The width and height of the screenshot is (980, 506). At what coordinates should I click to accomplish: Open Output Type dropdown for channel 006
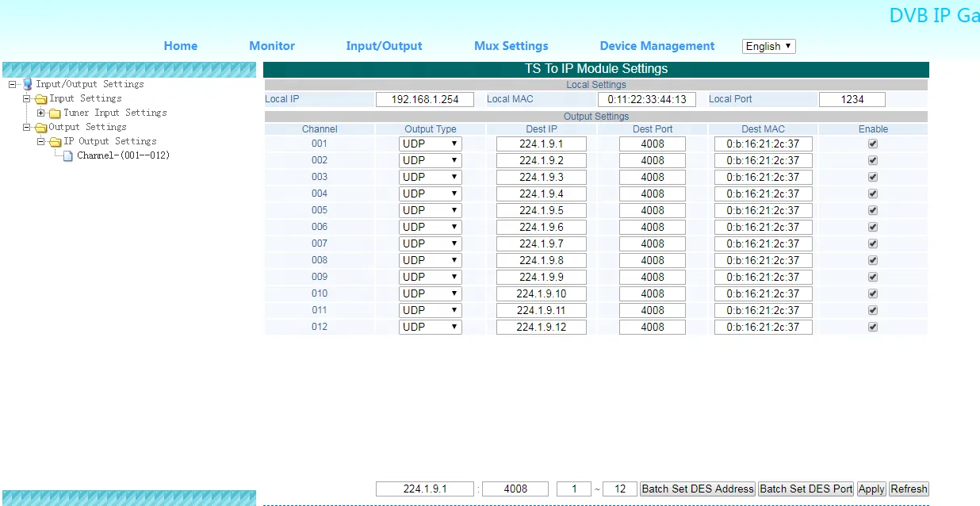click(431, 227)
